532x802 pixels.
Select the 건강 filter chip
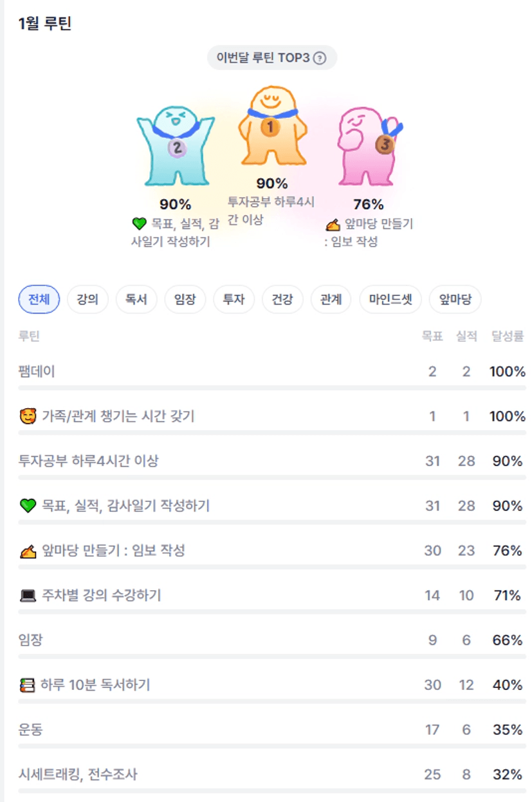pos(282,300)
